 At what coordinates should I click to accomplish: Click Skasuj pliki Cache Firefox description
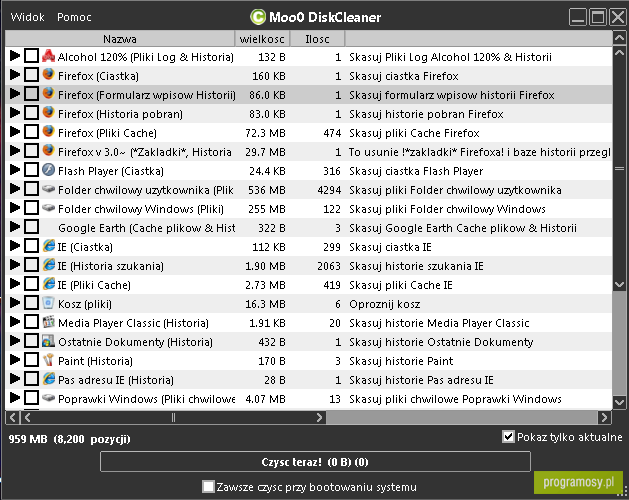[x=414, y=133]
